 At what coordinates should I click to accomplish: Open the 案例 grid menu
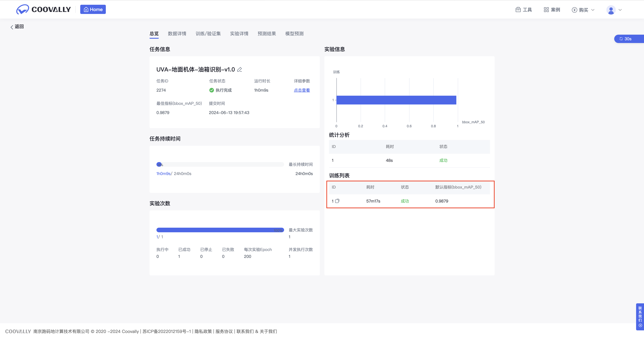pyautogui.click(x=552, y=10)
